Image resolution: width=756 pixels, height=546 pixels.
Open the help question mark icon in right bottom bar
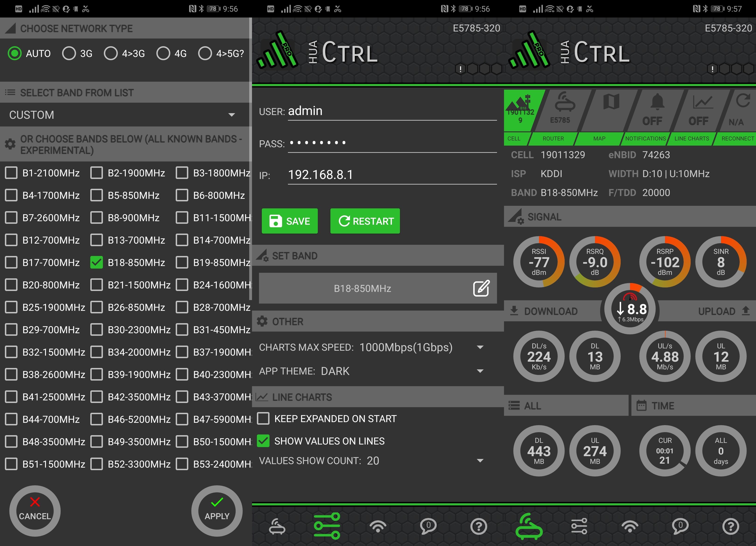point(731,526)
